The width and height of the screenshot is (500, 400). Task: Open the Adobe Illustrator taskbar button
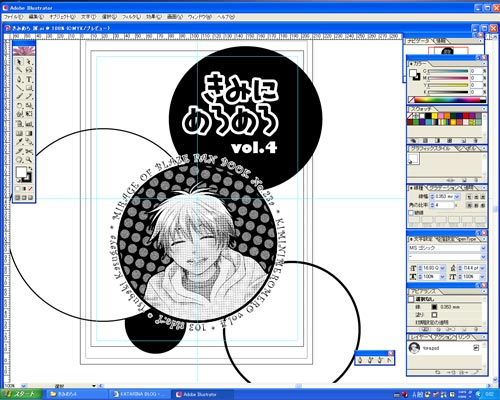tap(202, 394)
